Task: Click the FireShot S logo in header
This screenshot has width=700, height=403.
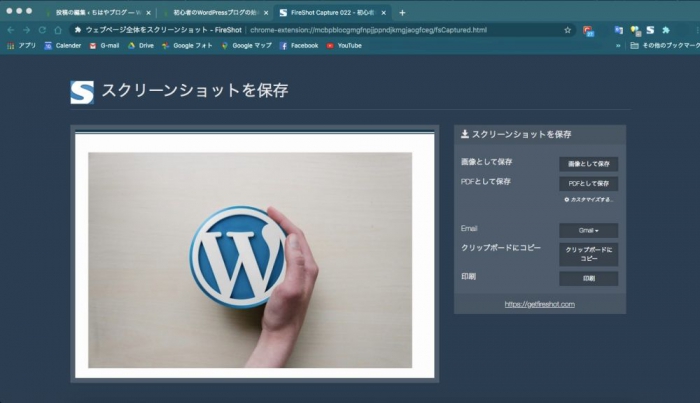Action: (82, 92)
